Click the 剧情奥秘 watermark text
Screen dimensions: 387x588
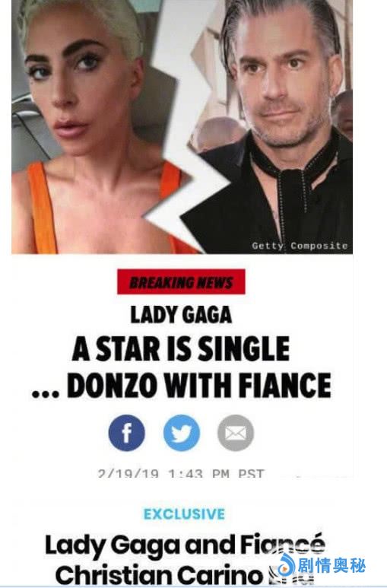pos(332,565)
